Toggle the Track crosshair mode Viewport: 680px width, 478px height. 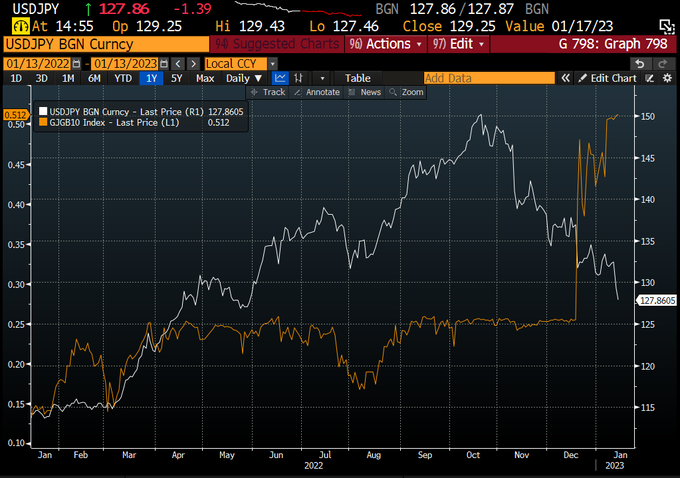click(268, 92)
